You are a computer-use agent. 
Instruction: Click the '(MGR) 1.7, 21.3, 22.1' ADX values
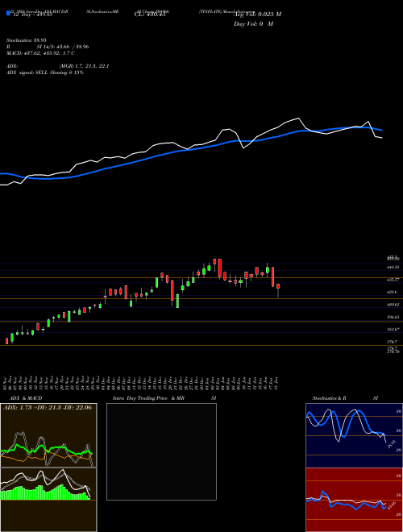tap(84, 66)
